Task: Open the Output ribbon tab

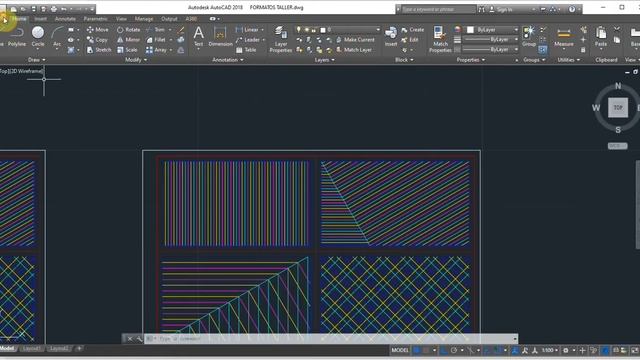Action: [169, 19]
